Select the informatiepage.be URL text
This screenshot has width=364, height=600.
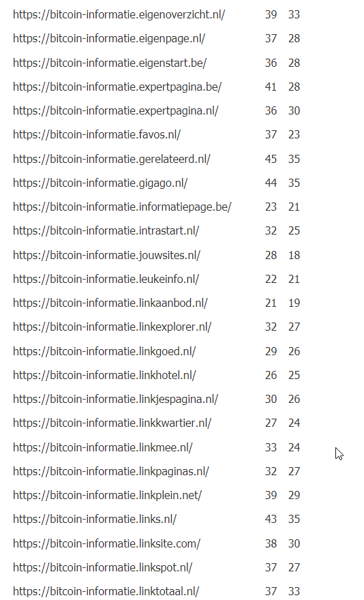point(122,207)
